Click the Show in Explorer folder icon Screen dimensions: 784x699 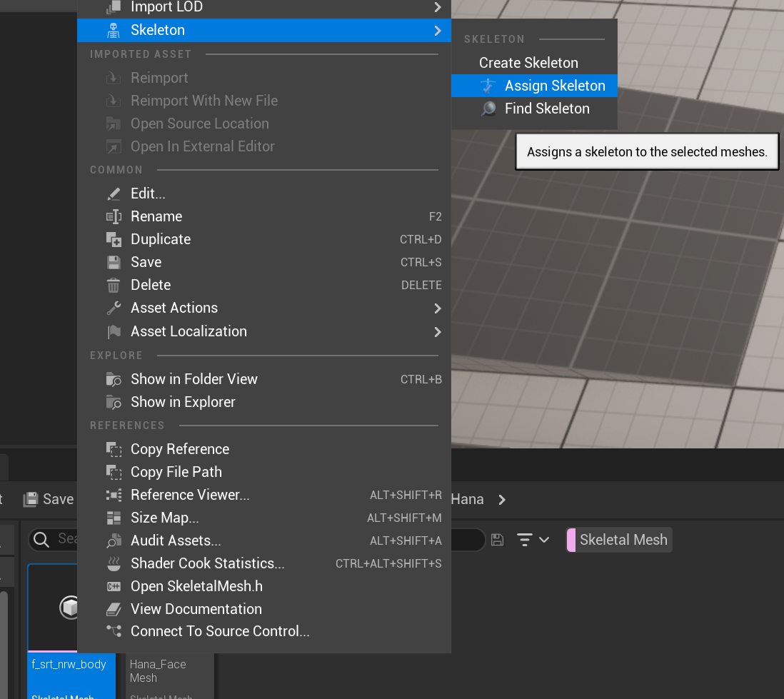pos(114,402)
